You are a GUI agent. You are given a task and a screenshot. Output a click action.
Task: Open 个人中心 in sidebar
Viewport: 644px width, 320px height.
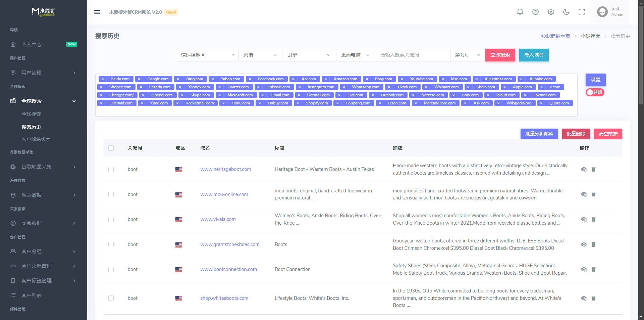[44, 44]
